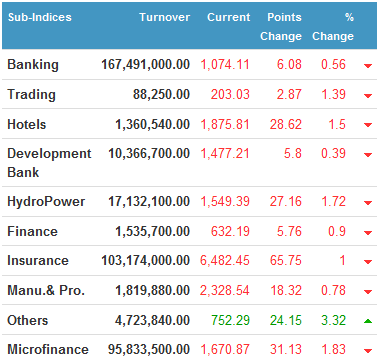The height and width of the screenshot is (361, 386).
Task: Select the Sub-Indices column header
Action: tap(40, 17)
